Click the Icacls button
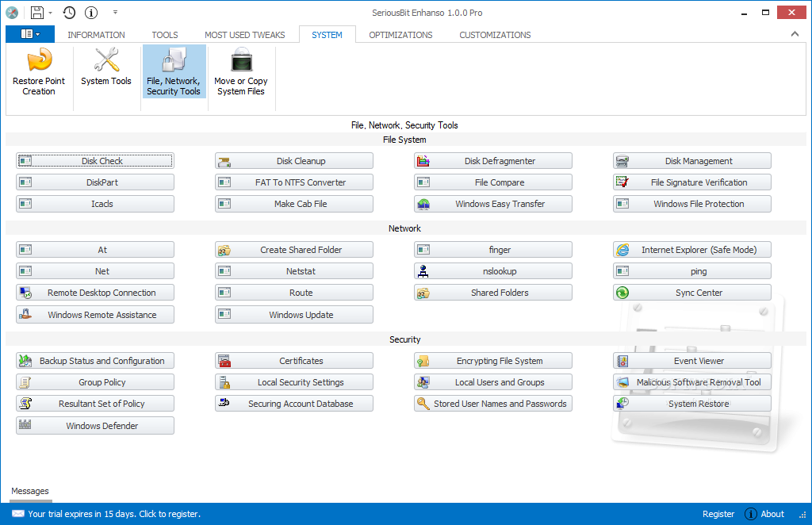The height and width of the screenshot is (525, 812). (95, 204)
